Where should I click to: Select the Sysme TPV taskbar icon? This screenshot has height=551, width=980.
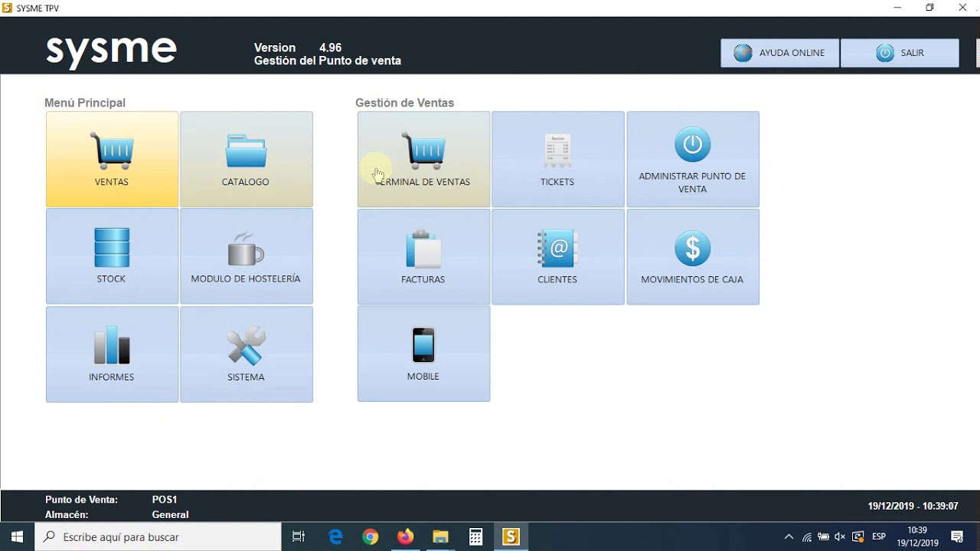[511, 536]
